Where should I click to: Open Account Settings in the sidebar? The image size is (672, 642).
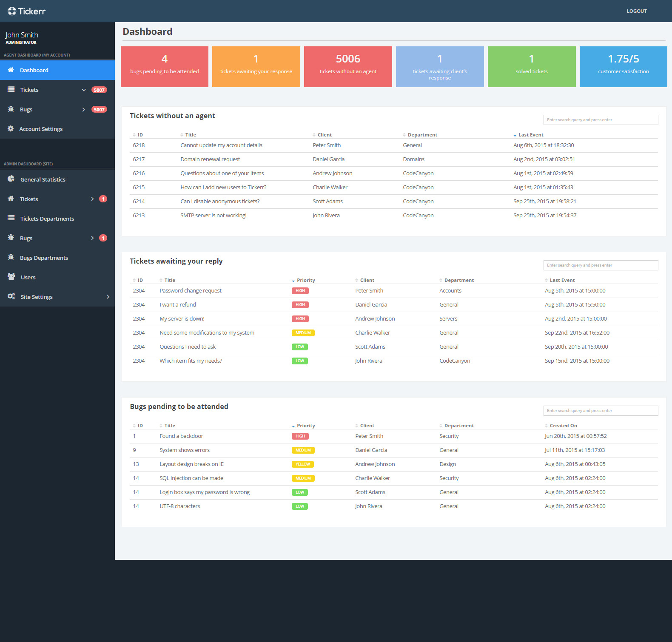(57, 129)
